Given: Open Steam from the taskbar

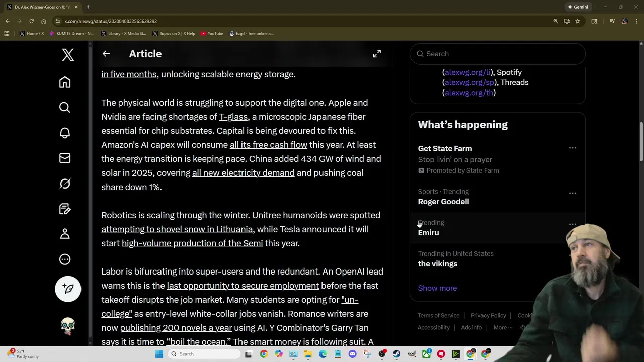Looking at the screenshot, I should point(396,354).
